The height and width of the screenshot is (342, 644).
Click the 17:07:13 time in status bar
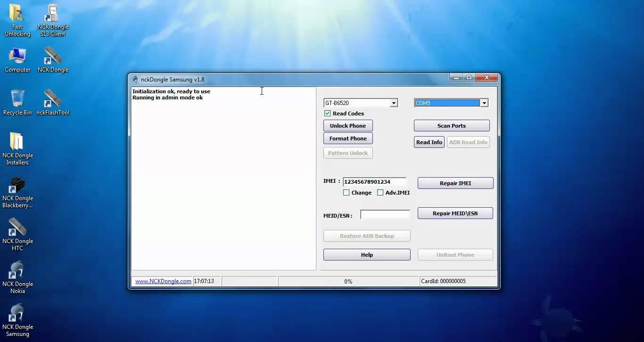204,281
